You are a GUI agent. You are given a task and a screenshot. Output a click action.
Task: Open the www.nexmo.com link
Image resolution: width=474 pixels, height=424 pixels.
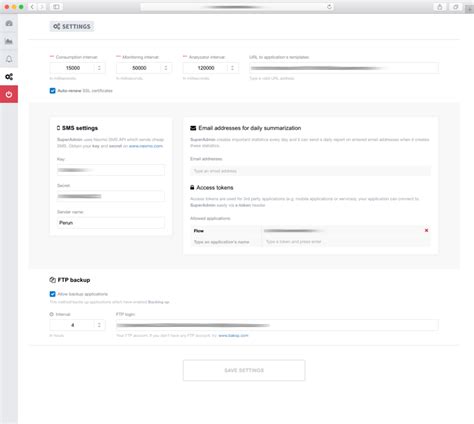click(x=146, y=146)
